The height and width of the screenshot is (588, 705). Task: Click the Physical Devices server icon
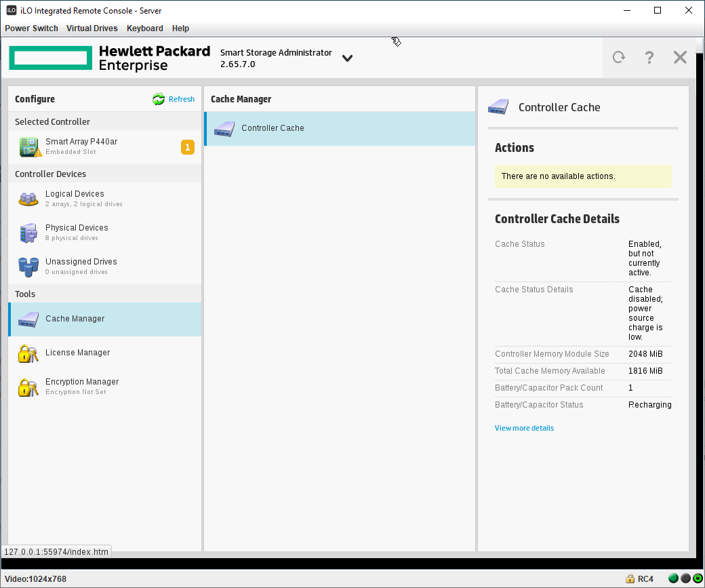(x=28, y=233)
